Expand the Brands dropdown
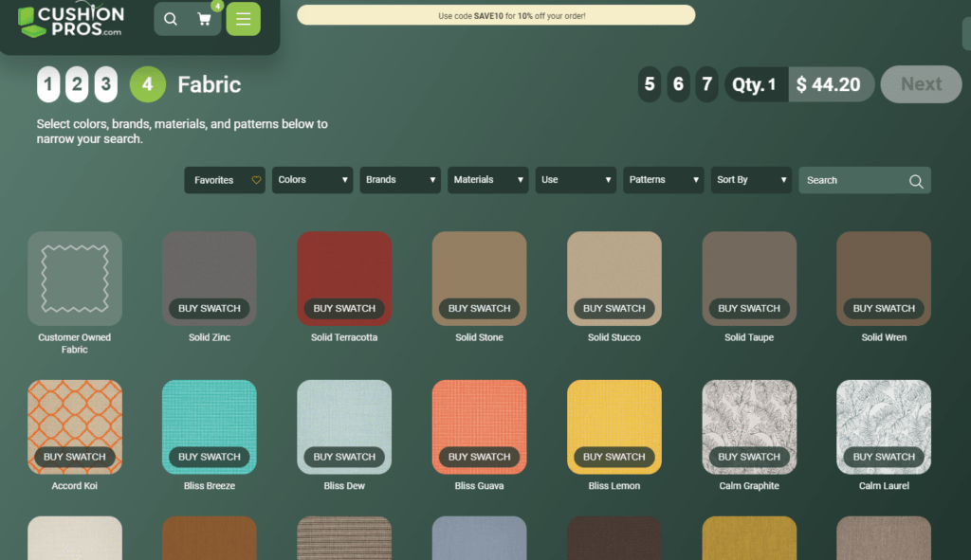 click(400, 180)
